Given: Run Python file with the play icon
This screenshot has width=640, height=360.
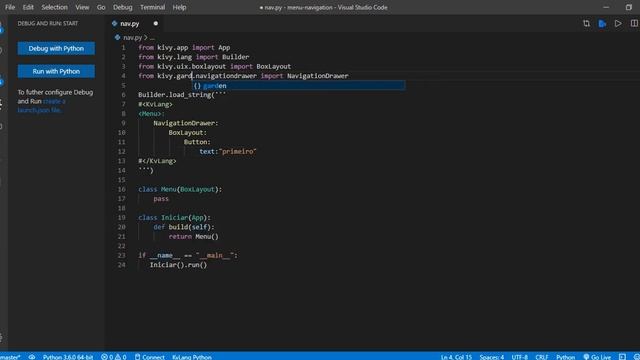Looking at the screenshot, I should pos(618,24).
